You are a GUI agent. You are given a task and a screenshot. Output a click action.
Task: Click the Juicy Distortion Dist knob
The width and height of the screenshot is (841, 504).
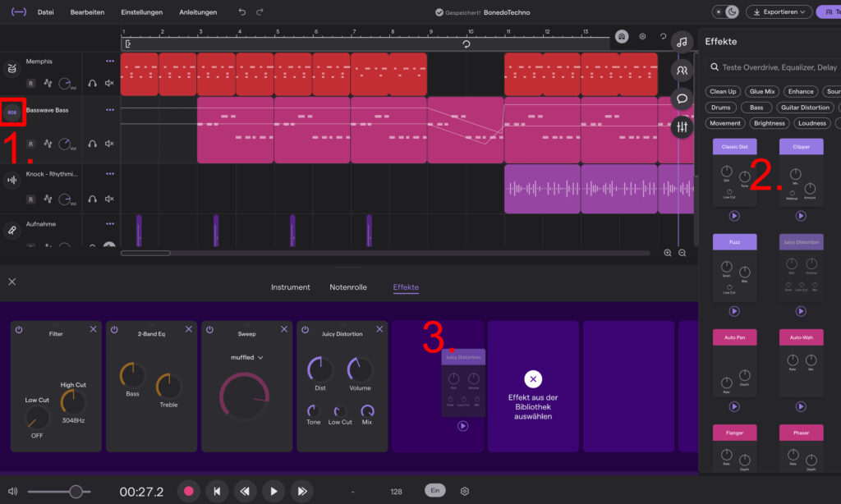(x=319, y=369)
